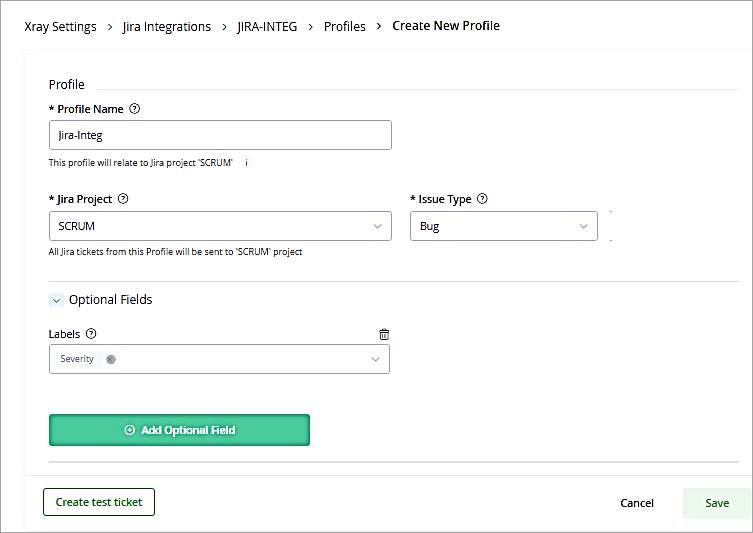
Task: Cancel the profile creation
Action: click(x=637, y=503)
